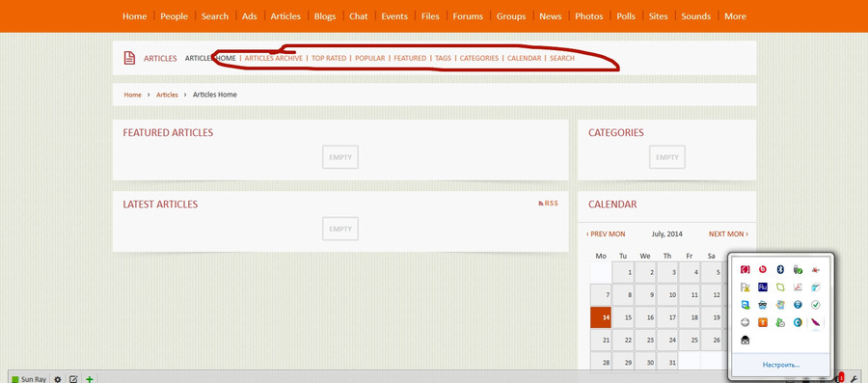Screen dimensions: 868x383
Task: Go to next month with Next Mon
Action: pos(728,234)
